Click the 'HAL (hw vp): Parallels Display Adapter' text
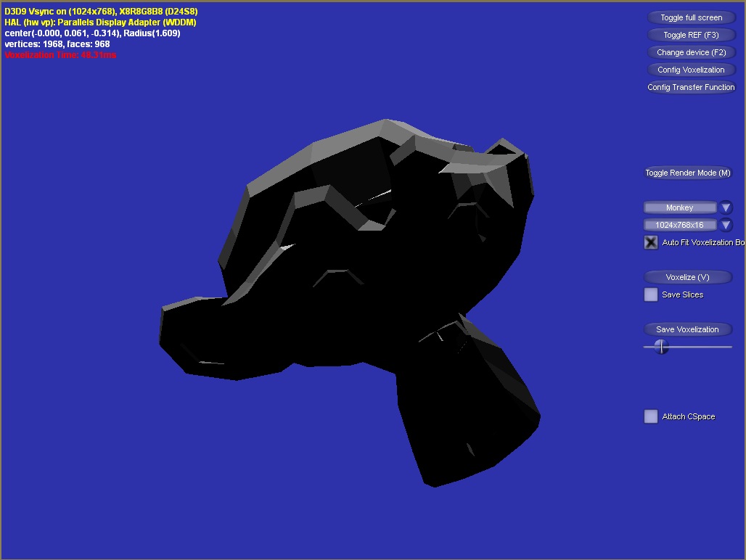 (100, 22)
